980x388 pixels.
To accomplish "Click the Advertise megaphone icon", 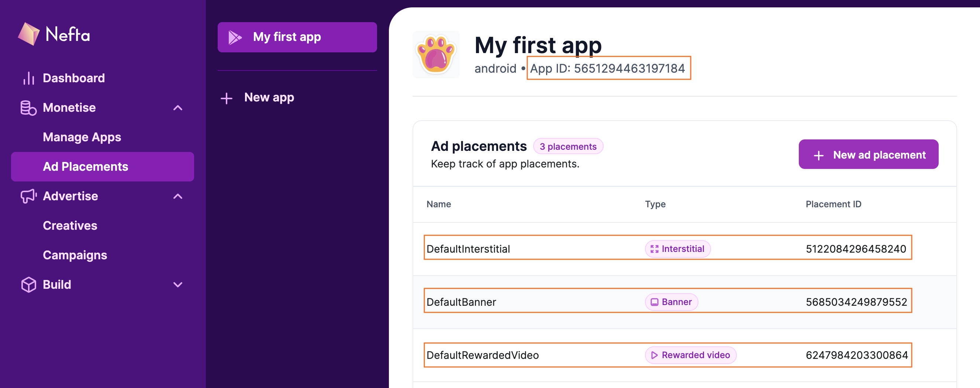I will (28, 196).
